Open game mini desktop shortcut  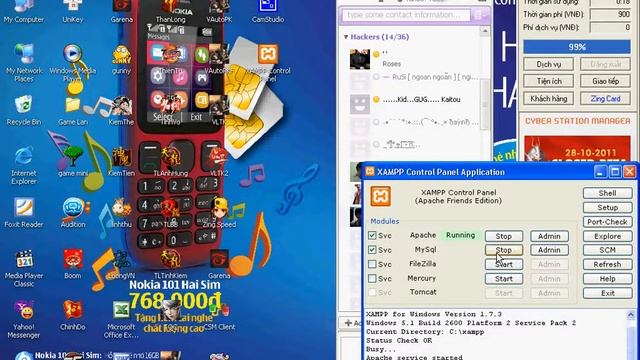tap(73, 161)
